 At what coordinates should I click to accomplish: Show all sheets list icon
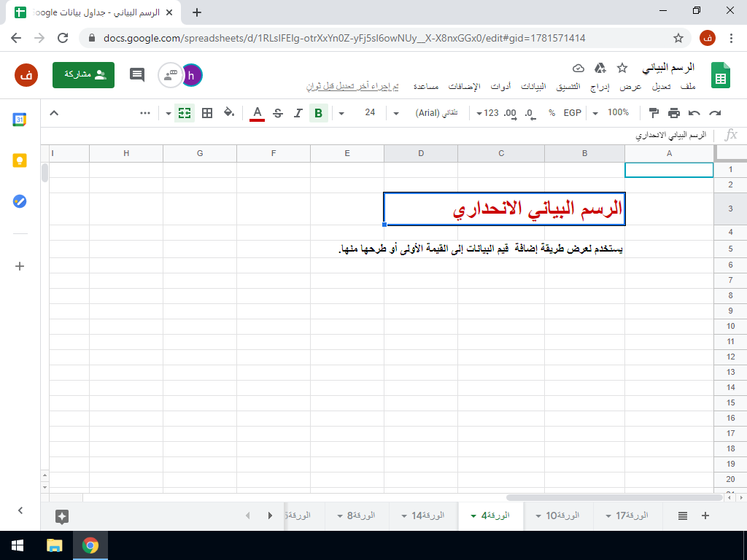[x=683, y=516]
